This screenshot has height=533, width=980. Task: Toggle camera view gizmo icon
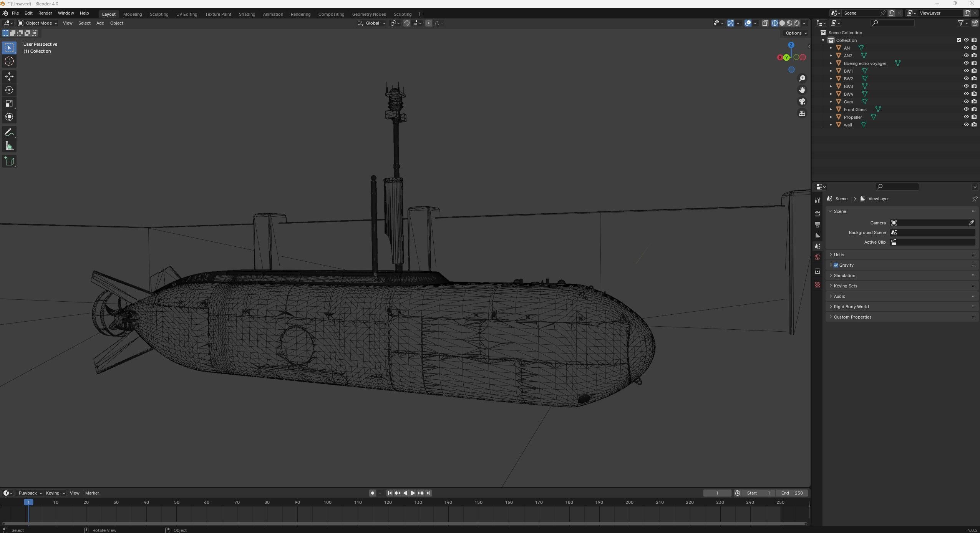(802, 101)
